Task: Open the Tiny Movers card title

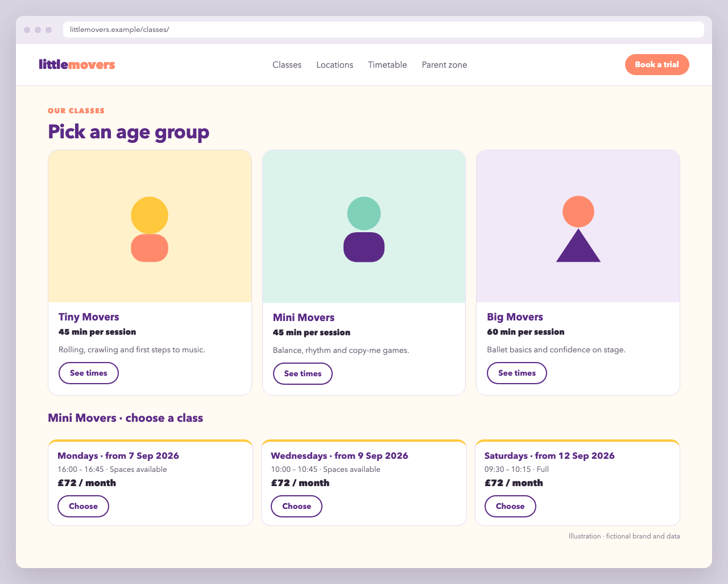Action: [x=89, y=317]
